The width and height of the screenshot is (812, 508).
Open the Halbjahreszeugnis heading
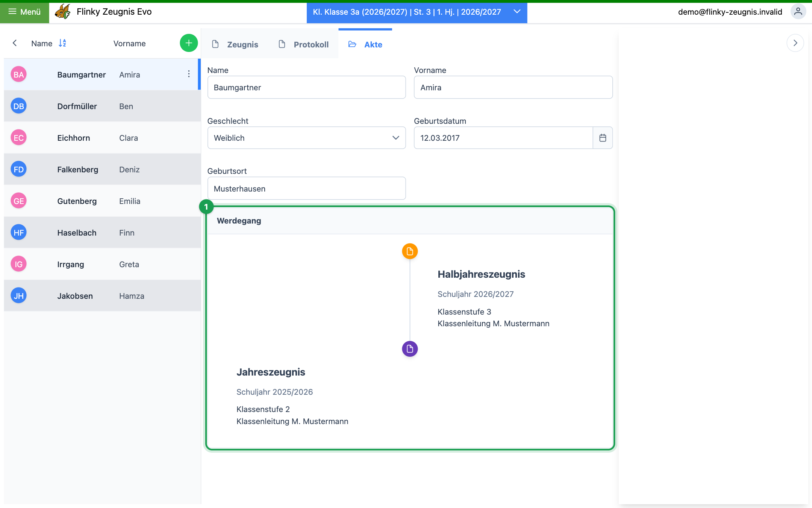(481, 274)
